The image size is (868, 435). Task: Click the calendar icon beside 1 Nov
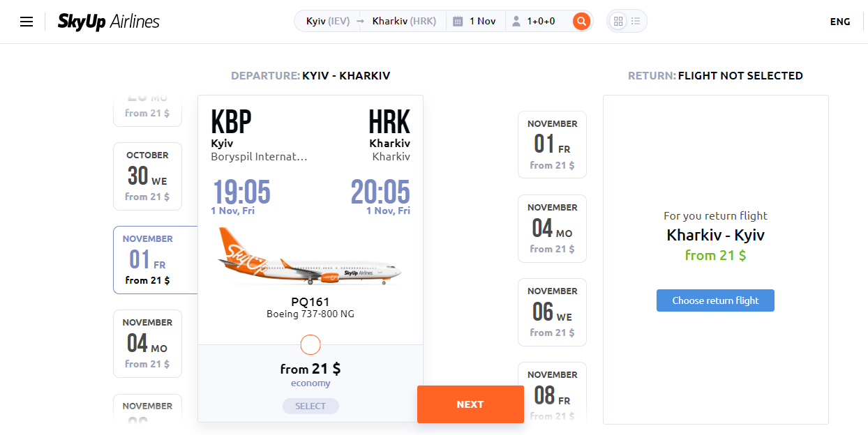[458, 21]
